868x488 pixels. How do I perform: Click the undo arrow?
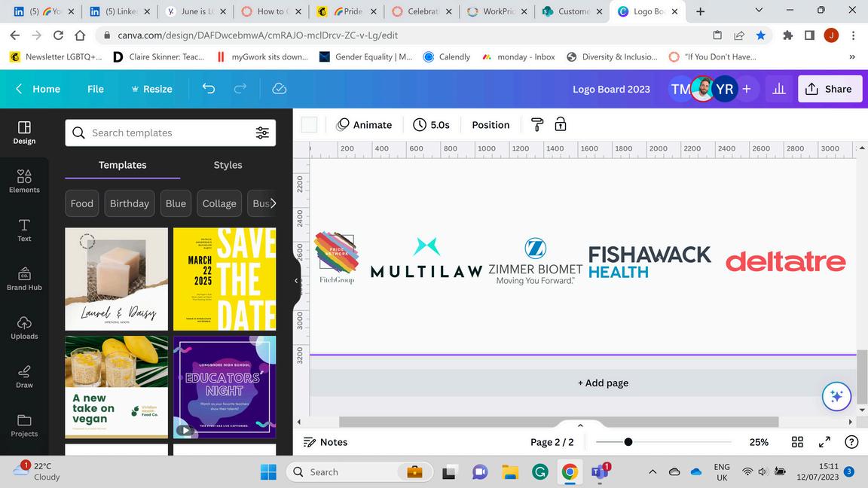pos(209,89)
